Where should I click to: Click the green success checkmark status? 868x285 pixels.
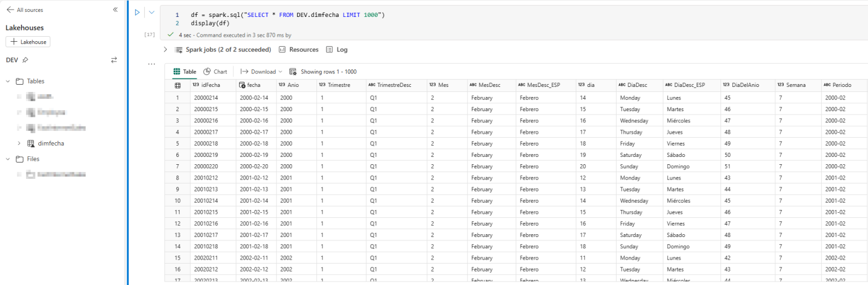pos(170,34)
